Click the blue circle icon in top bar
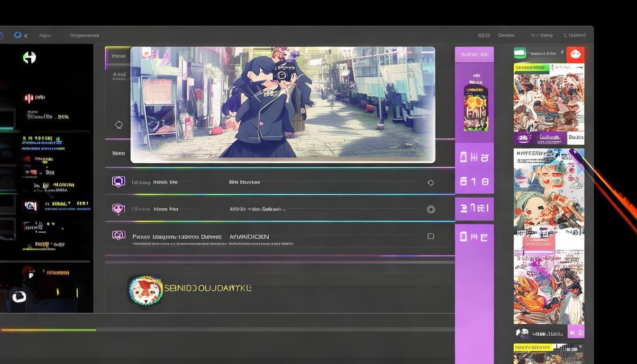The image size is (637, 364). tap(18, 35)
